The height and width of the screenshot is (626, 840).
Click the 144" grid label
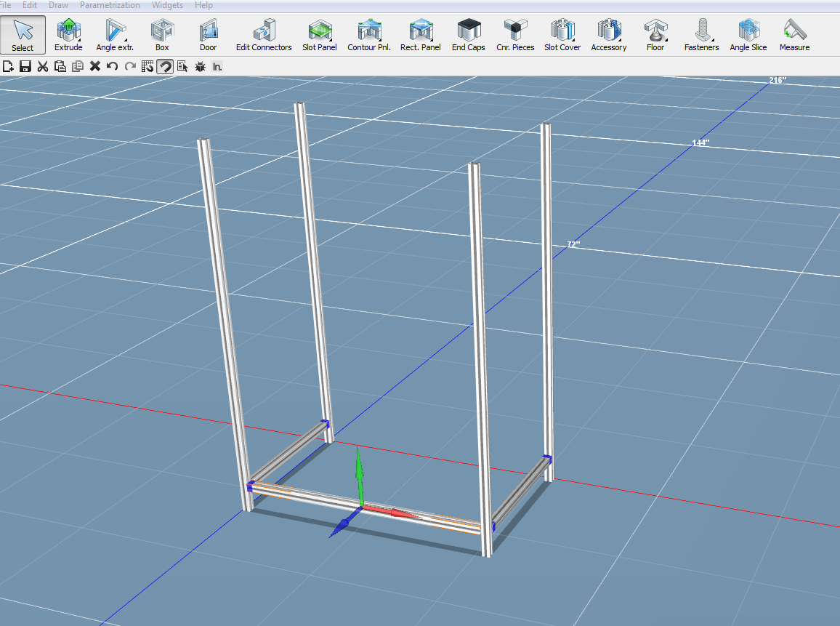coord(700,143)
